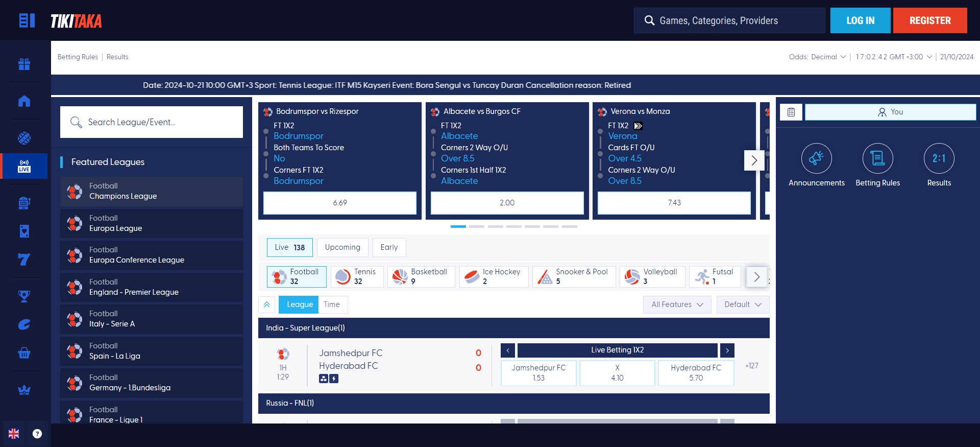
Task: Open Champions League featured league
Action: click(x=152, y=192)
